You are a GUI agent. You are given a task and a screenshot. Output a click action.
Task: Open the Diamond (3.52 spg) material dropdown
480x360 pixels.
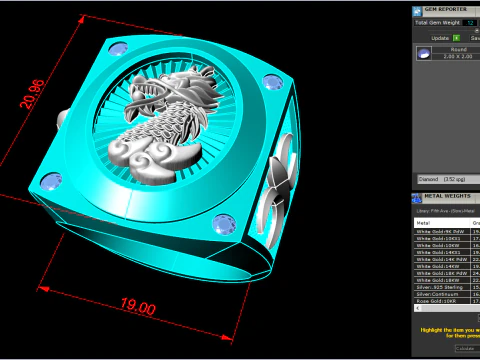point(448,179)
